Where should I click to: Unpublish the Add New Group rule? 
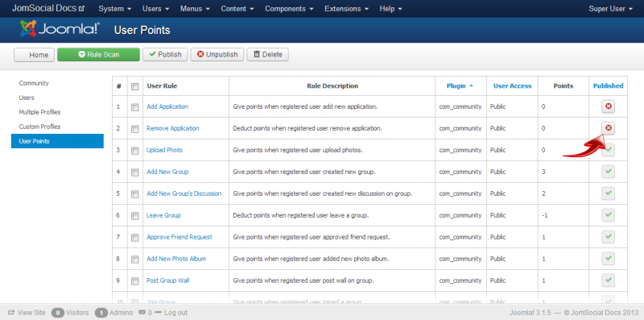[x=609, y=172]
